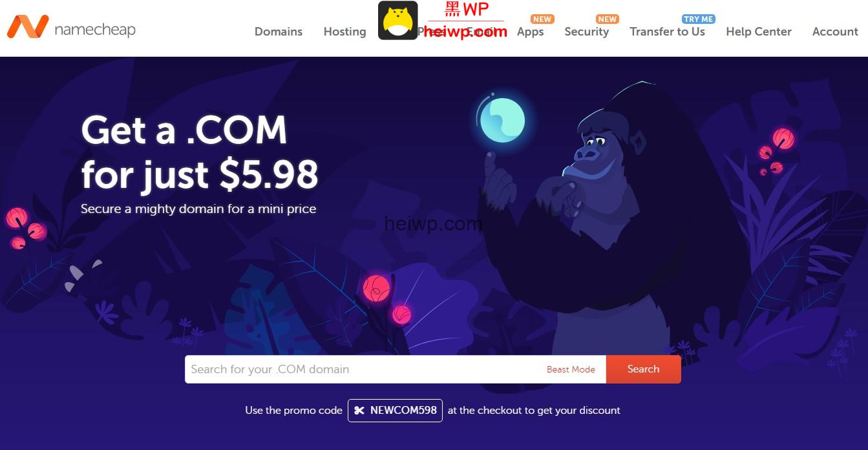Click the TRY ME badge icon

[x=699, y=19]
